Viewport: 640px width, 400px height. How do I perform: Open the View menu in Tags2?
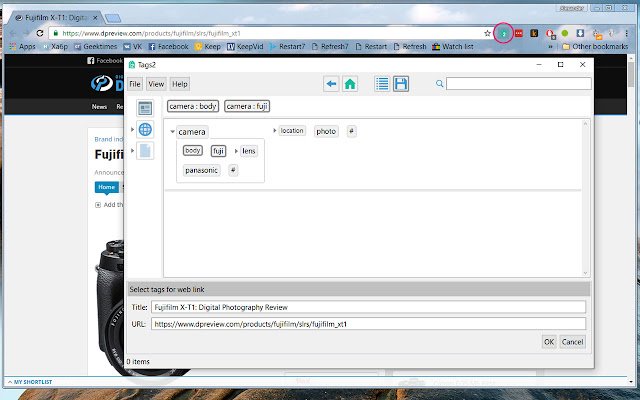click(x=156, y=84)
